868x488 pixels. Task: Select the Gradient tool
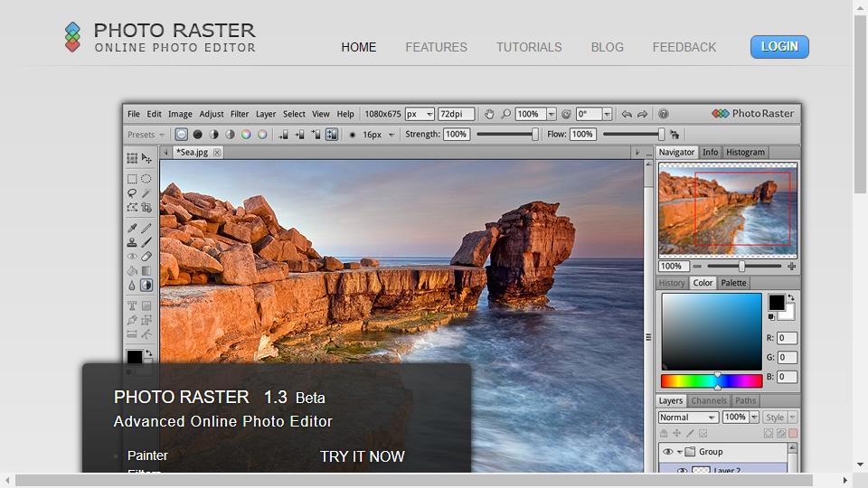146,271
